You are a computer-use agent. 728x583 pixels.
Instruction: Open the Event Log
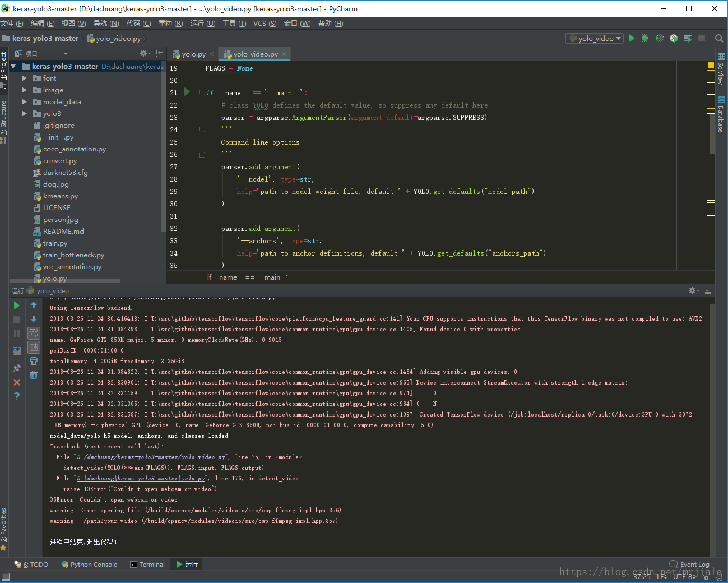click(689, 565)
